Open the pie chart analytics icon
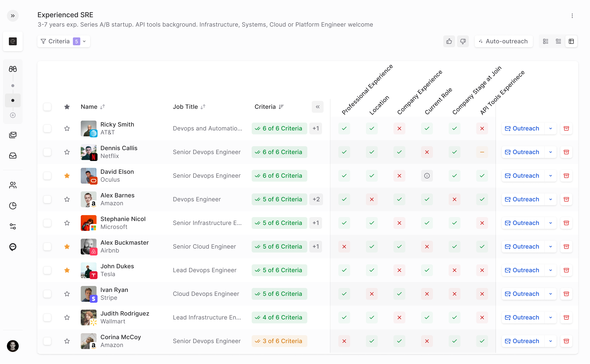Viewport: 590px width, 364px height. pos(13,206)
